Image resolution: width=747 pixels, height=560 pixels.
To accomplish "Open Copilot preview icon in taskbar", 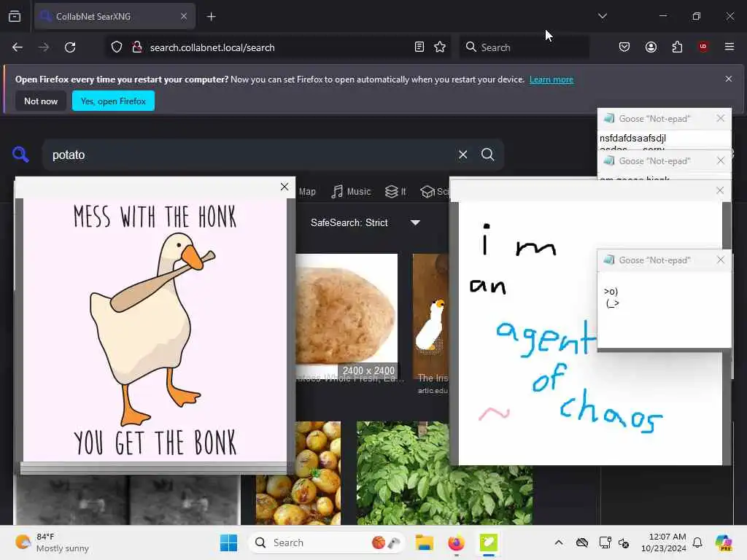I will pyautogui.click(x=723, y=542).
